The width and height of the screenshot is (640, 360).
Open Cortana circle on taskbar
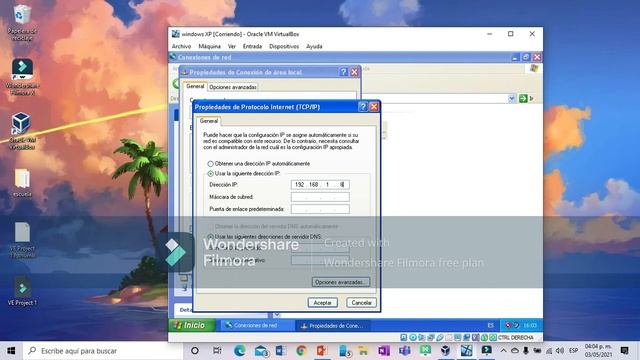tap(195, 351)
